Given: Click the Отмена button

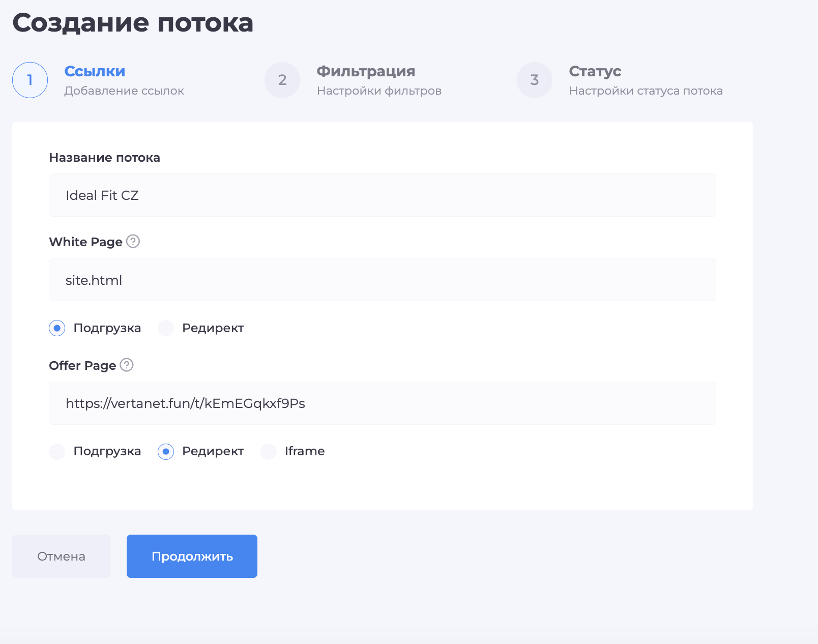Looking at the screenshot, I should point(61,556).
